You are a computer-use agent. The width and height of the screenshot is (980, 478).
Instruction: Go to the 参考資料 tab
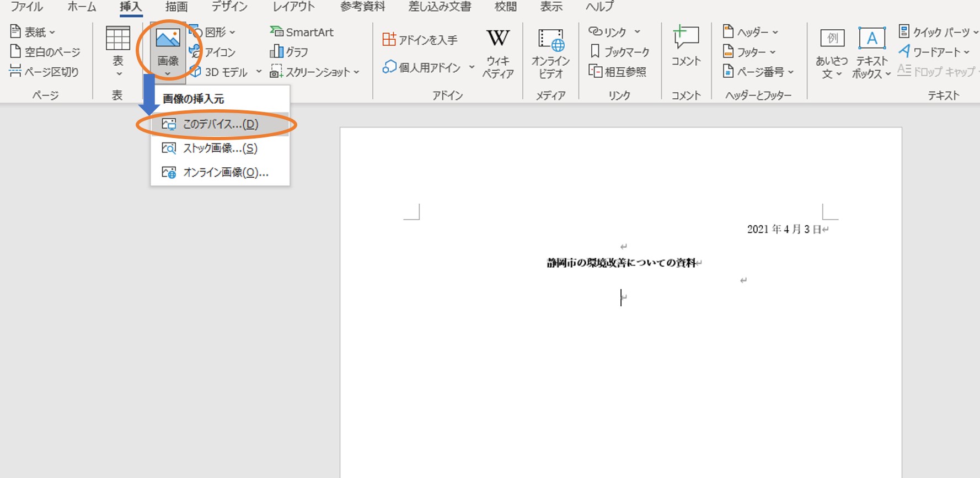(x=362, y=7)
